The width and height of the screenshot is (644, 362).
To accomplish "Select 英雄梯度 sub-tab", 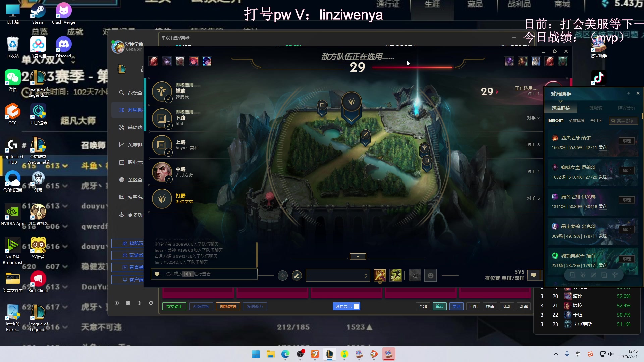I will coord(577,121).
